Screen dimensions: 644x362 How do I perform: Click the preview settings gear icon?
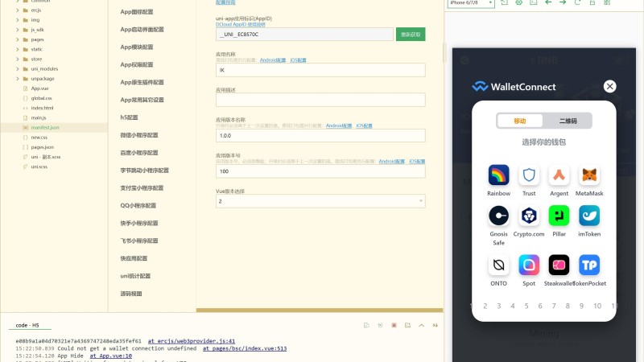point(518,2)
